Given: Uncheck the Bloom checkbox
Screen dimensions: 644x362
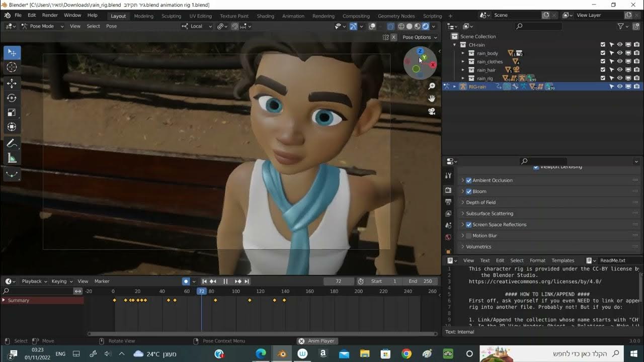Looking at the screenshot, I should [x=469, y=192].
